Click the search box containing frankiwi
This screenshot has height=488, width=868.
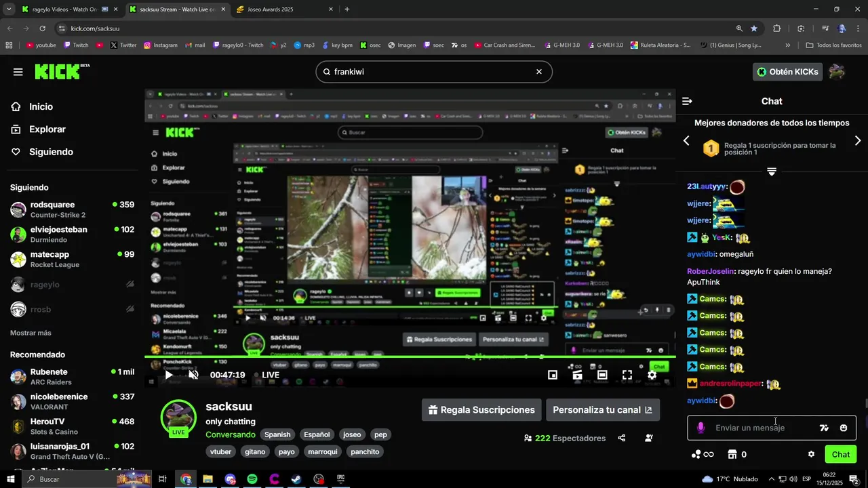click(434, 71)
